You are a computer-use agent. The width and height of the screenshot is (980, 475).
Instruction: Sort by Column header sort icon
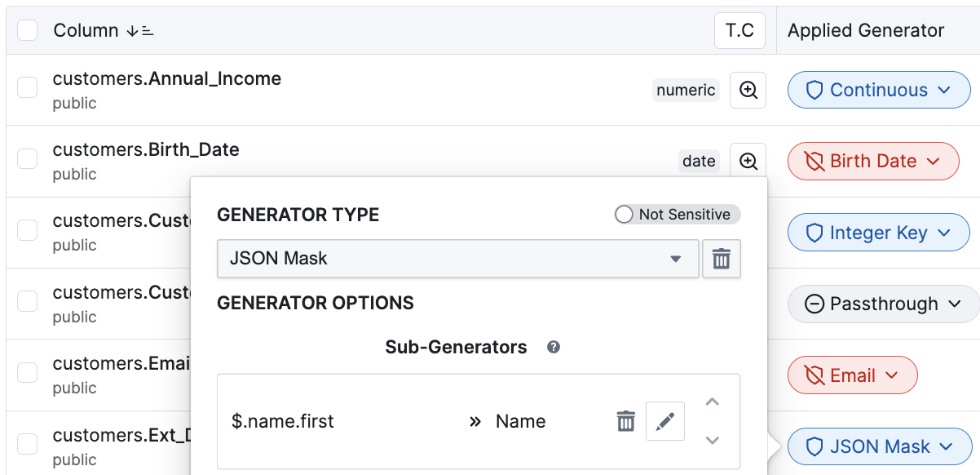click(x=140, y=31)
